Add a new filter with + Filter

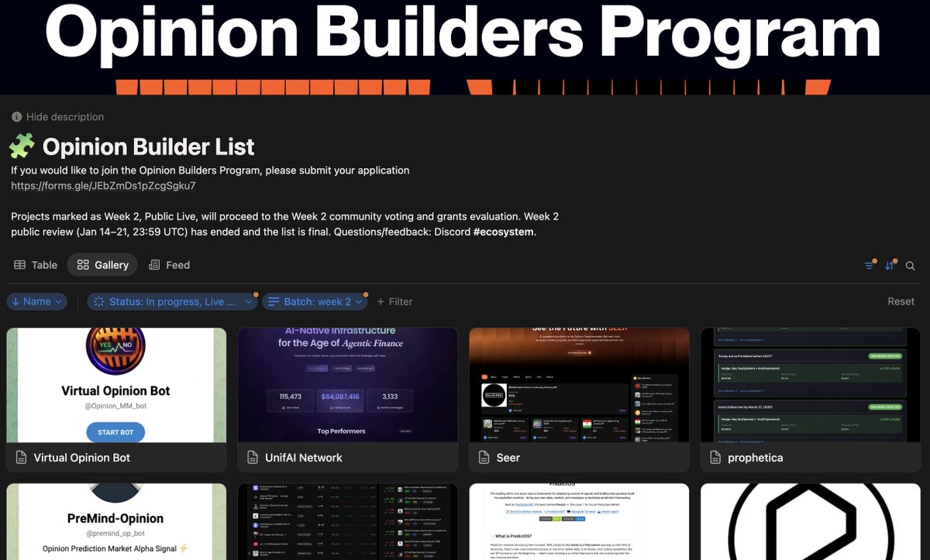pos(394,301)
